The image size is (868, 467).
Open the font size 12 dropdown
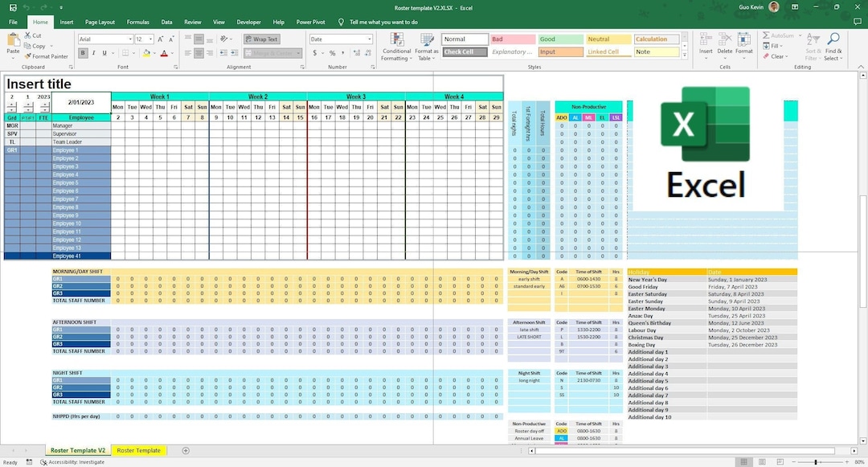pyautogui.click(x=150, y=39)
